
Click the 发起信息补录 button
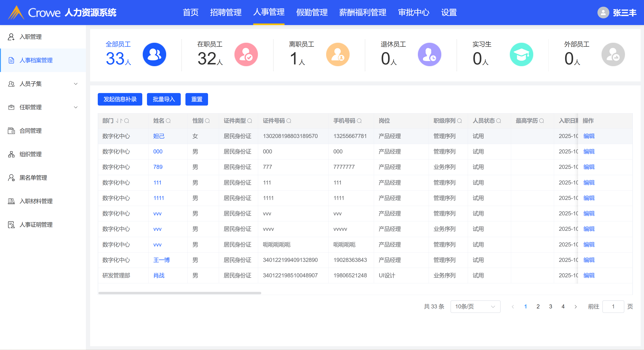[120, 99]
